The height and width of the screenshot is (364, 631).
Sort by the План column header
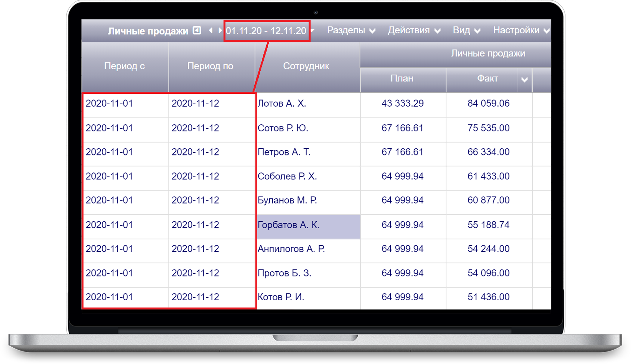[x=402, y=79]
